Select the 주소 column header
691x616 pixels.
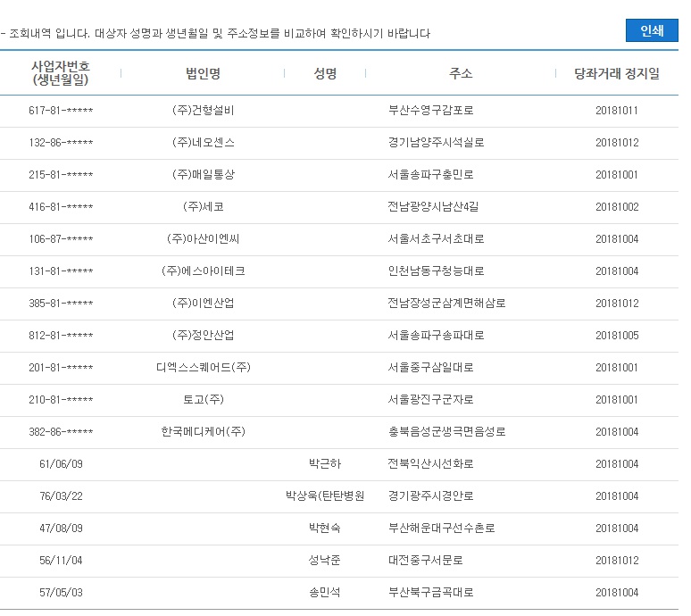coord(461,73)
